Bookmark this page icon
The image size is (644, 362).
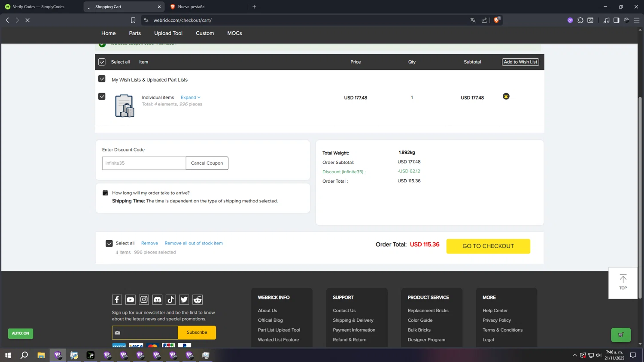(133, 20)
